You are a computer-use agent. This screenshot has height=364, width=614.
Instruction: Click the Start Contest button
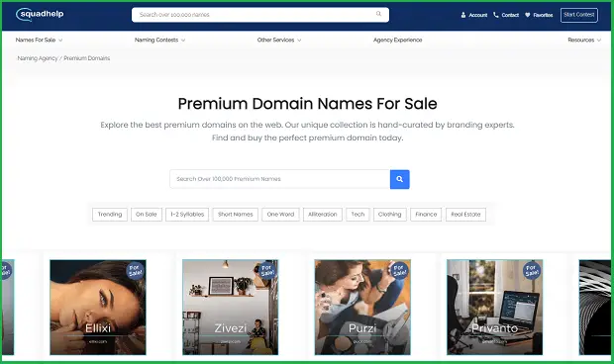(579, 15)
